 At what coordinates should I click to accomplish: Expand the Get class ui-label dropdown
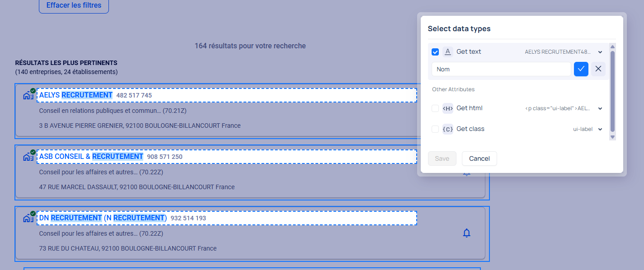600,129
